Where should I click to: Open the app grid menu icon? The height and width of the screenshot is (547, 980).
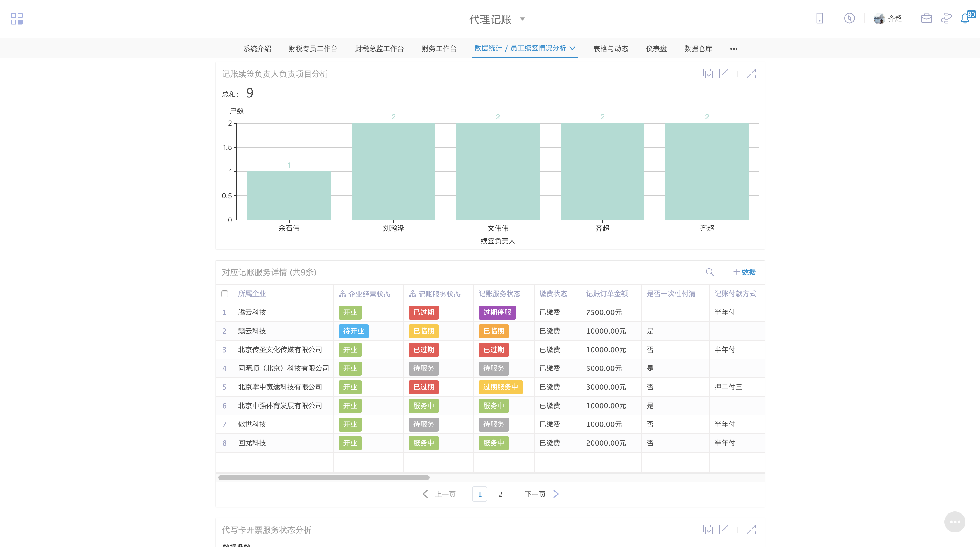tap(17, 19)
